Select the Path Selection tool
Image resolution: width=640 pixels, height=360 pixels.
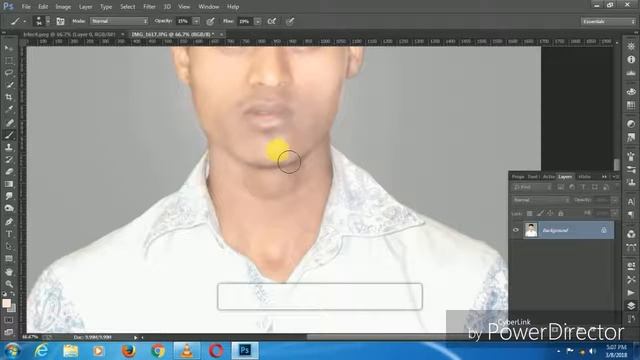pos(9,246)
